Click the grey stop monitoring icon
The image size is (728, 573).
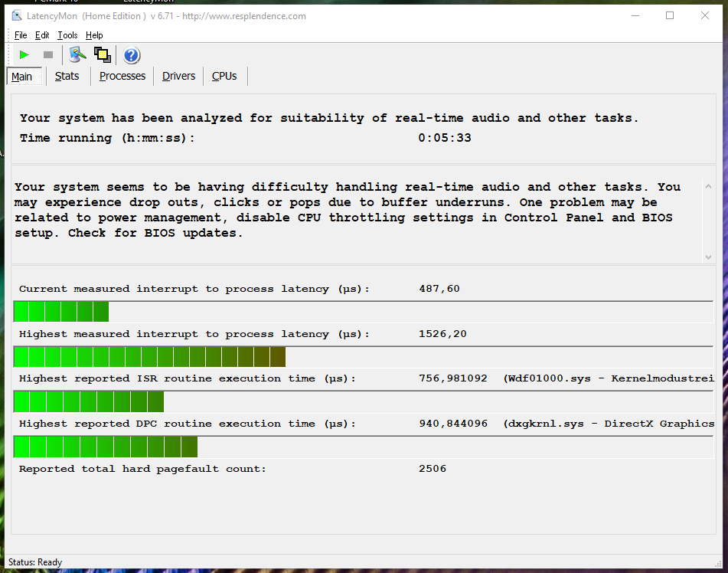[47, 55]
